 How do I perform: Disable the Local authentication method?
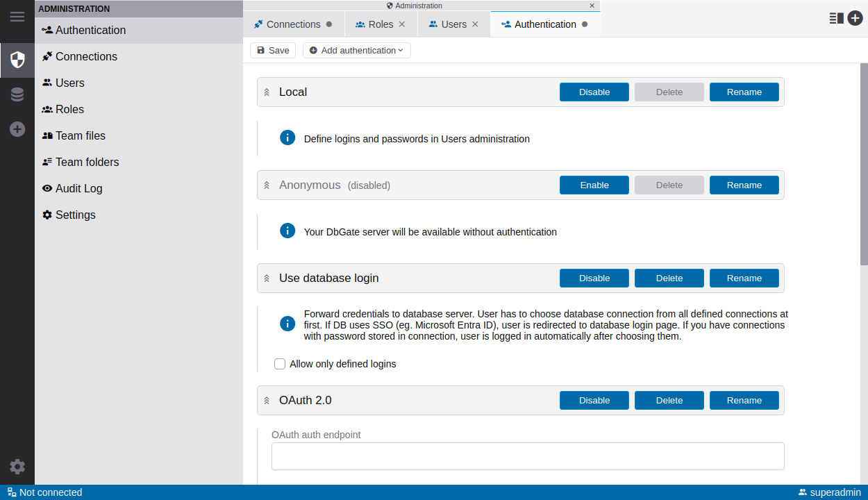click(x=594, y=92)
